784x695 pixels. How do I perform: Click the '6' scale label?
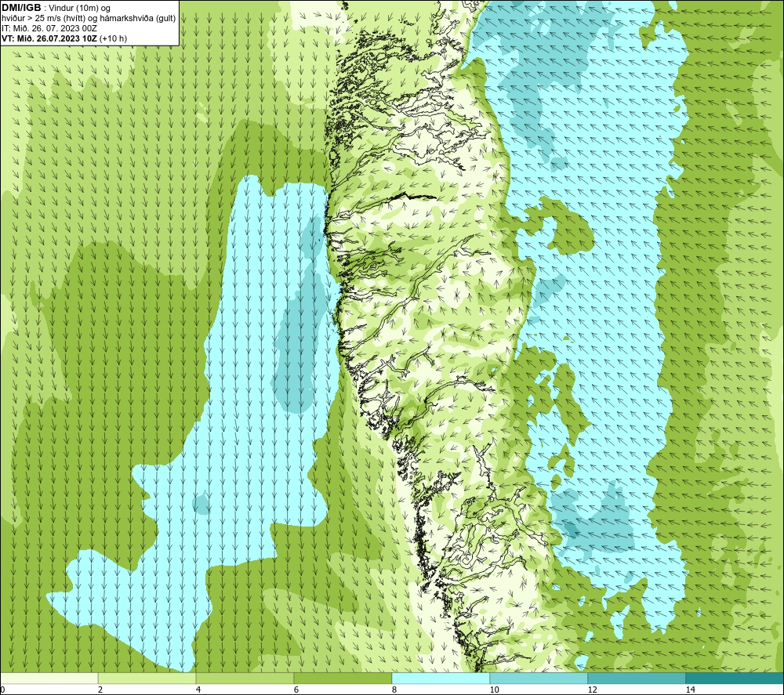[x=296, y=690]
